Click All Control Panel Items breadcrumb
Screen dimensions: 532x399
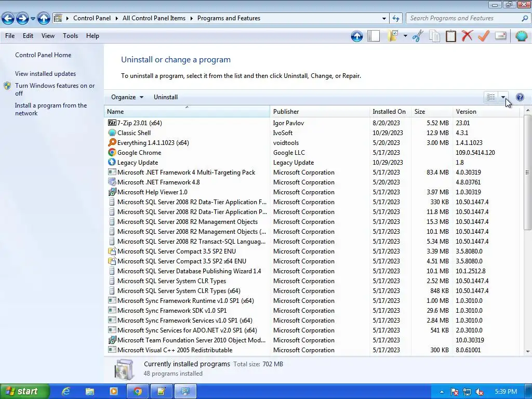pos(154,18)
